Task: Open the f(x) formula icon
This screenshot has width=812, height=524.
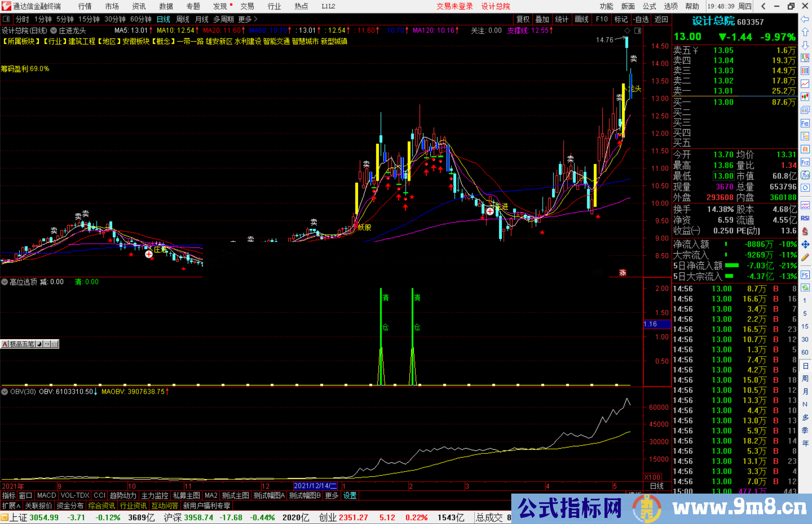Action: coord(805,175)
